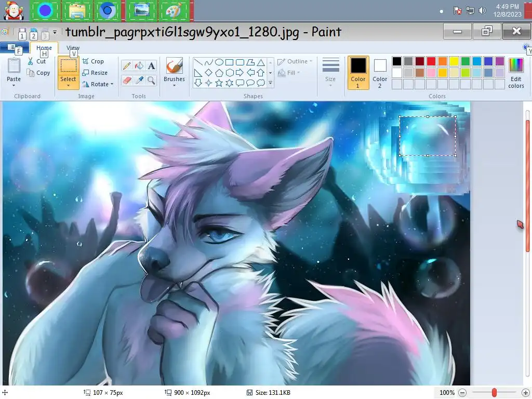The width and height of the screenshot is (532, 399).
Task: Switch to the View ribbon tab
Action: pos(73,48)
